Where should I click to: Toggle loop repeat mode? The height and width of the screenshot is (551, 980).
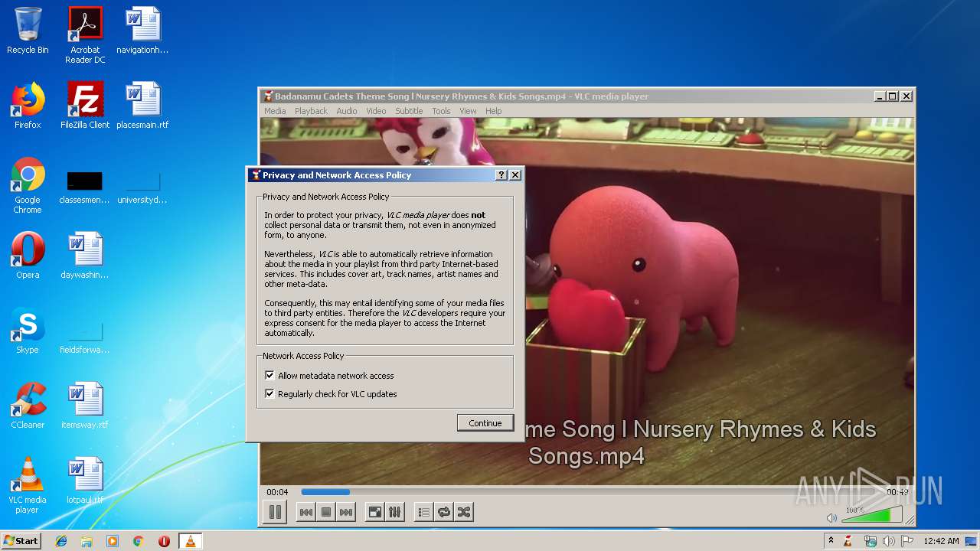pyautogui.click(x=443, y=513)
